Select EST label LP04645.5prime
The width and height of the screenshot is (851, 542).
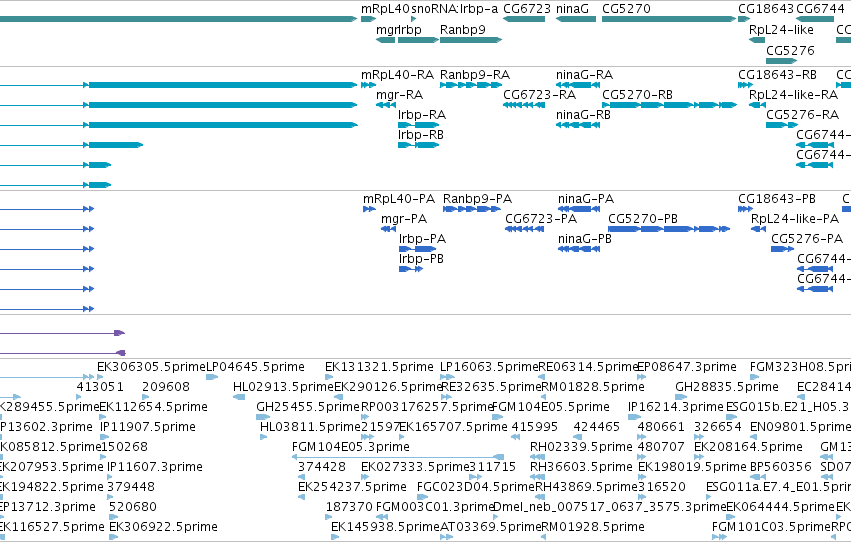point(255,367)
